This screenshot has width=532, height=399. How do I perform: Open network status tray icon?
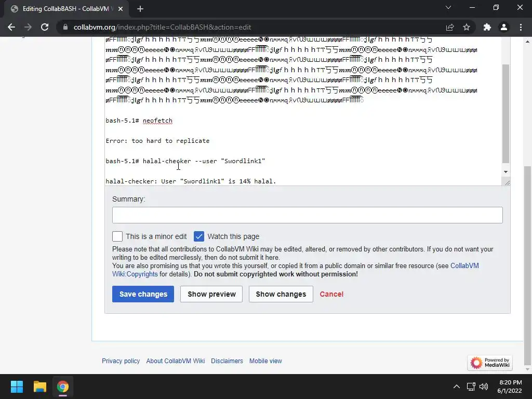coord(471,387)
